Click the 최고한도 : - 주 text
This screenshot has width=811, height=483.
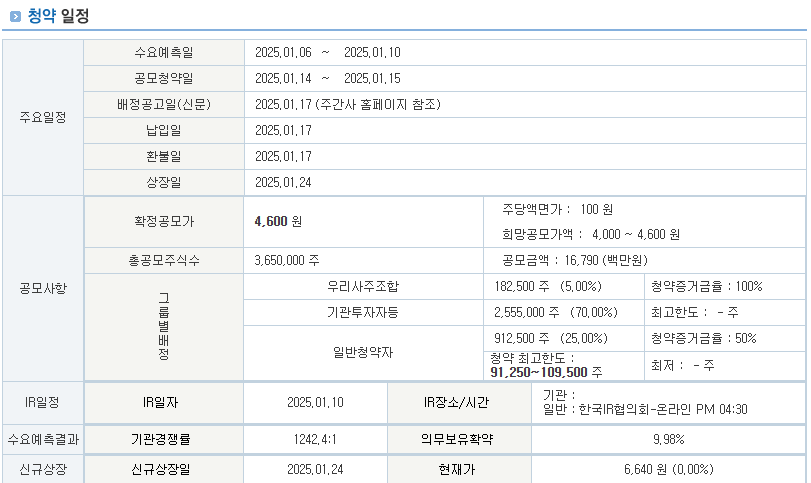point(695,312)
